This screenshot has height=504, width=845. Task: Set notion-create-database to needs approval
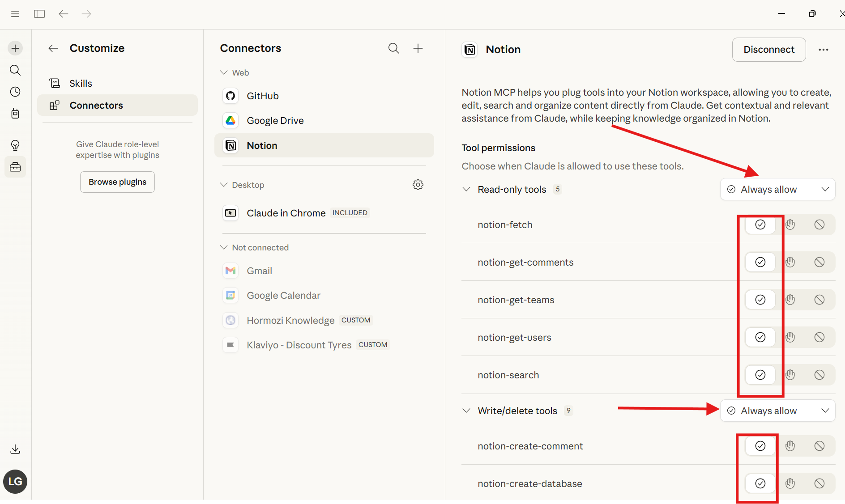pos(790,483)
